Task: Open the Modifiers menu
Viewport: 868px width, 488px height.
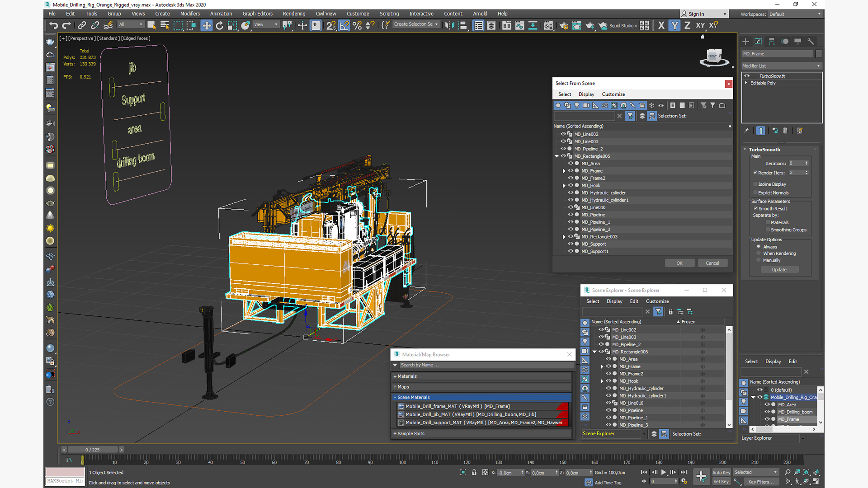Action: point(190,14)
